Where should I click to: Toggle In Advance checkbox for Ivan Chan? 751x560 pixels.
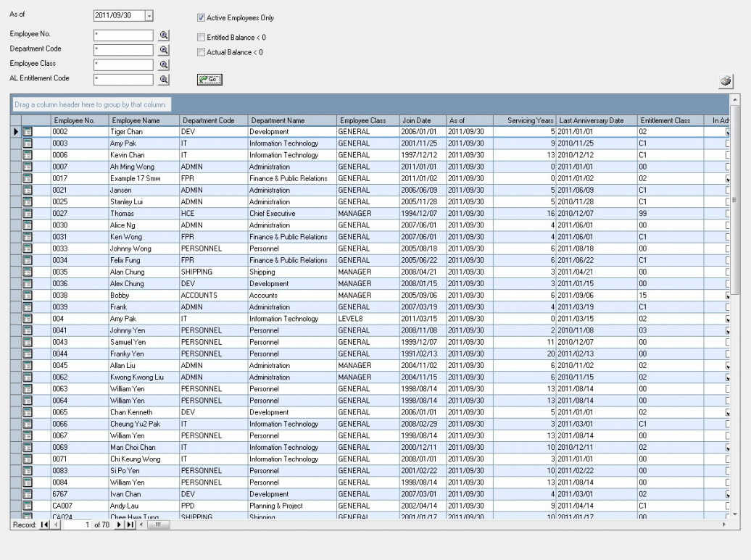coord(727,494)
